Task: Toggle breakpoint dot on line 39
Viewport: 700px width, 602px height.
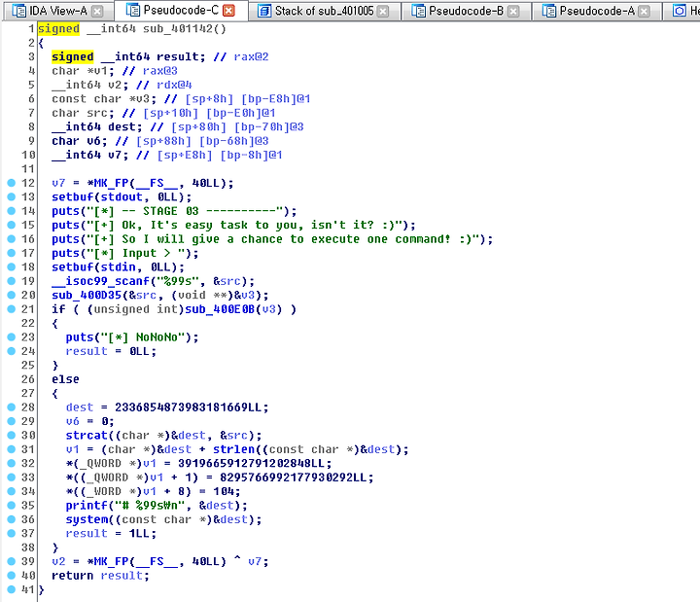Action: [12, 561]
